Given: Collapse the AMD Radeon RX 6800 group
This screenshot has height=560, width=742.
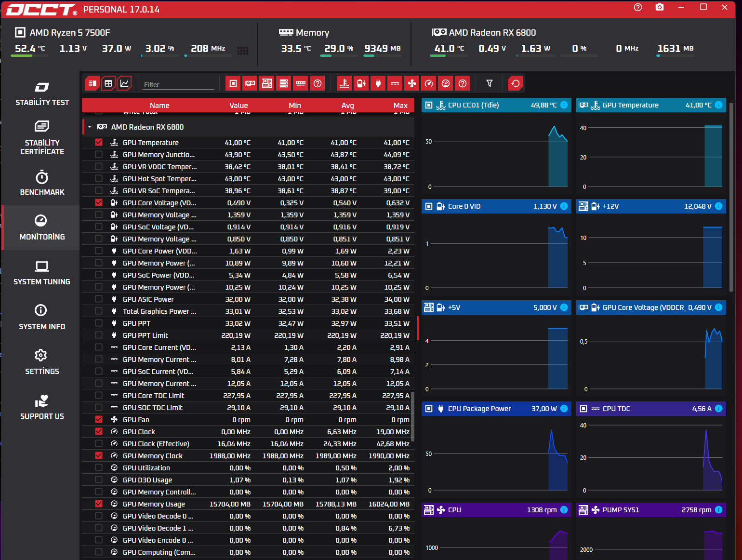Looking at the screenshot, I should point(90,127).
